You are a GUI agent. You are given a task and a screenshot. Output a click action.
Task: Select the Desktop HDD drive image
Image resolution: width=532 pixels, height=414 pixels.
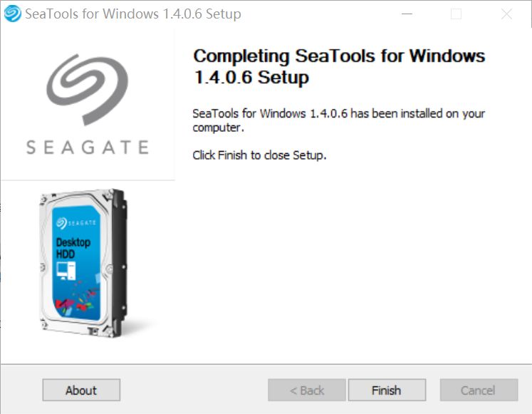point(83,263)
